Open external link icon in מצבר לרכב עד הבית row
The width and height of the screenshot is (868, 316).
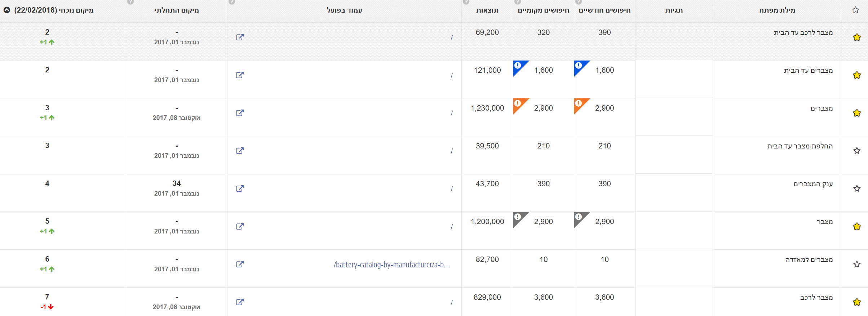pyautogui.click(x=240, y=37)
